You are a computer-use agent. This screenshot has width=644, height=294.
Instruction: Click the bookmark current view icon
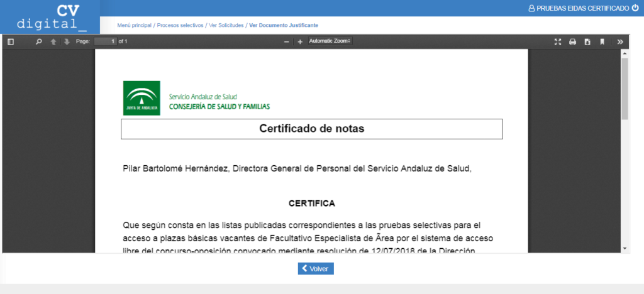pos(602,41)
